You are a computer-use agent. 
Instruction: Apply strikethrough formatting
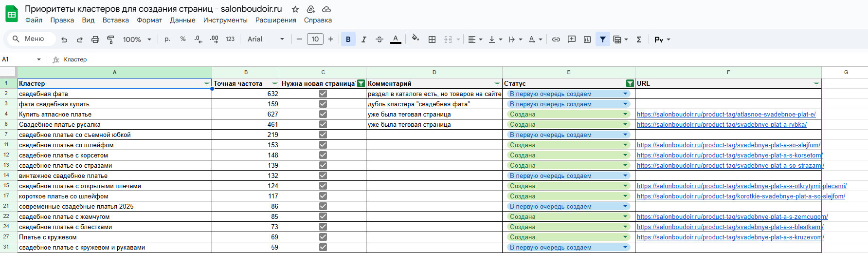[380, 39]
